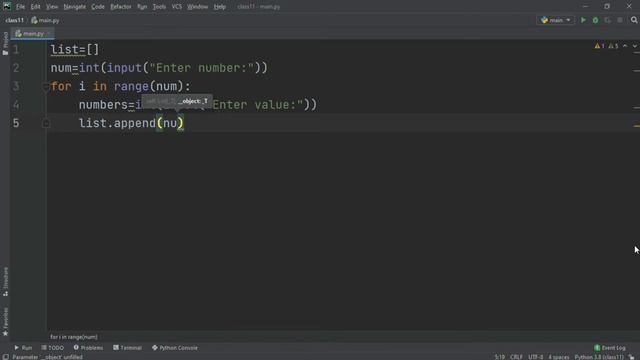Click the warnings indicator in editor corner
This screenshot has width=640, height=360.
[x=600, y=46]
